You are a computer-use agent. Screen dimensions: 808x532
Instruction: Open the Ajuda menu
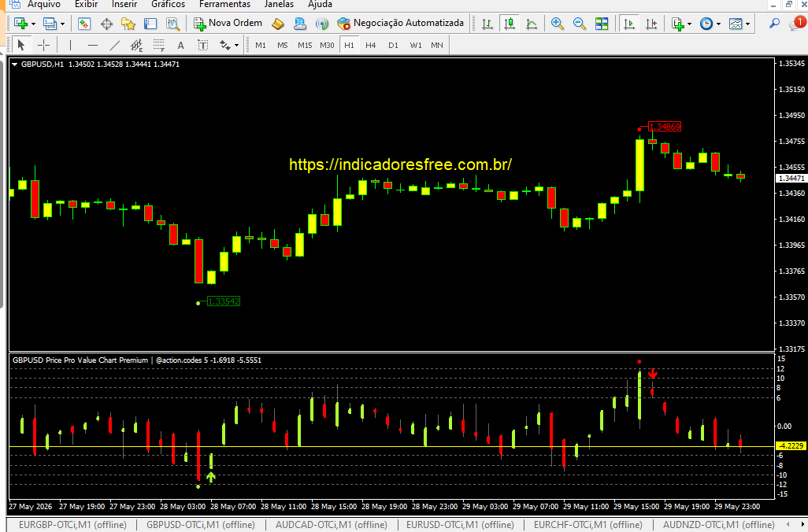(x=320, y=4)
